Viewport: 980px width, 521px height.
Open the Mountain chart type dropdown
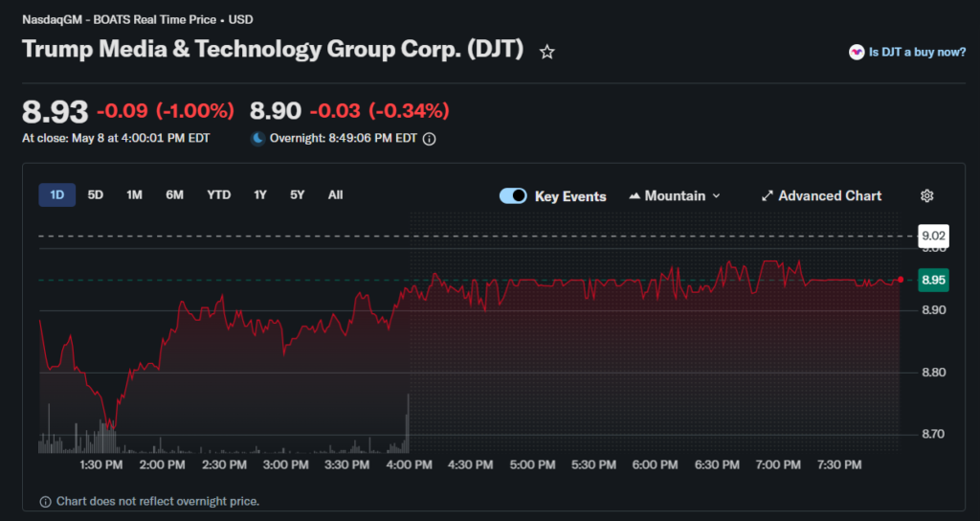675,195
